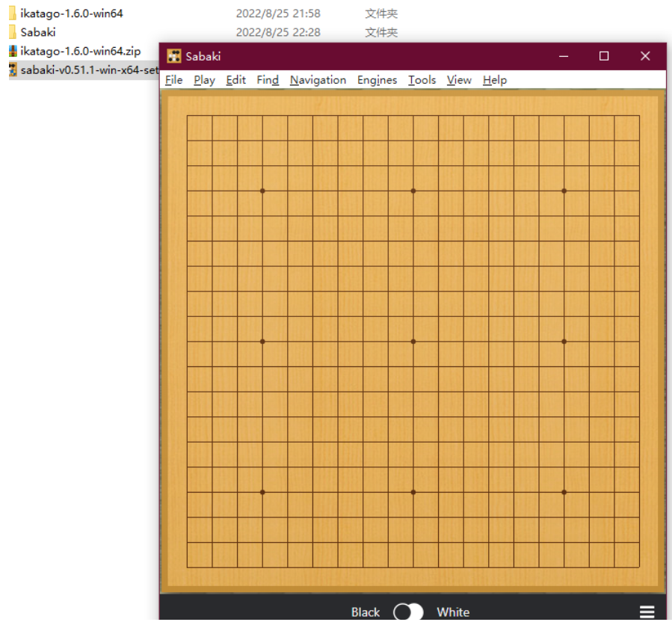The height and width of the screenshot is (622, 672).
Task: Open the Engines menu
Action: click(377, 80)
